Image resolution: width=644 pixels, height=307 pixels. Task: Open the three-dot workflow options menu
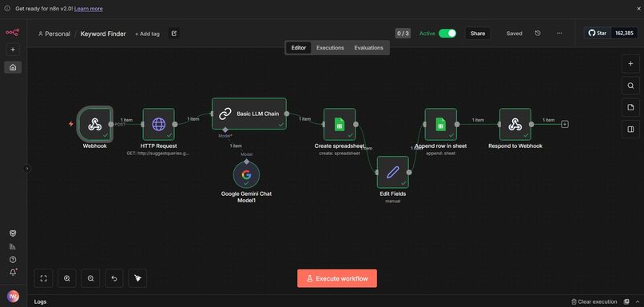pyautogui.click(x=559, y=34)
